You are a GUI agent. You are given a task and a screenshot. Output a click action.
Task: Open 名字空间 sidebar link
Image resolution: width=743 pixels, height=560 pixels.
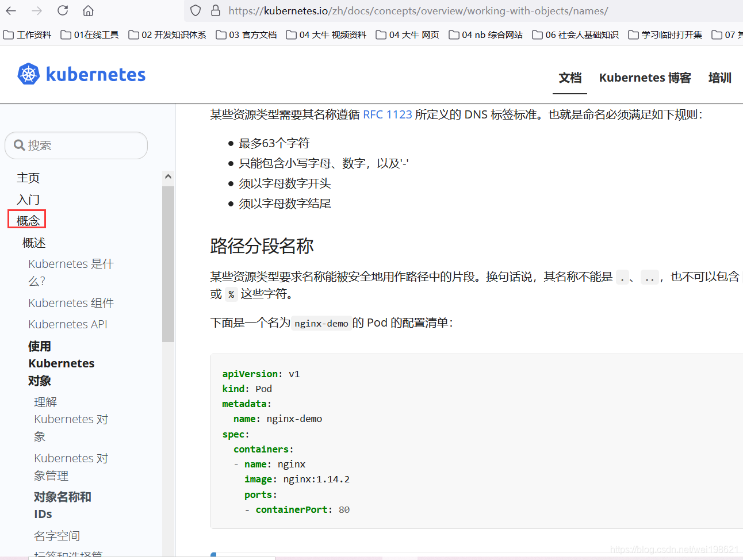pos(57,536)
